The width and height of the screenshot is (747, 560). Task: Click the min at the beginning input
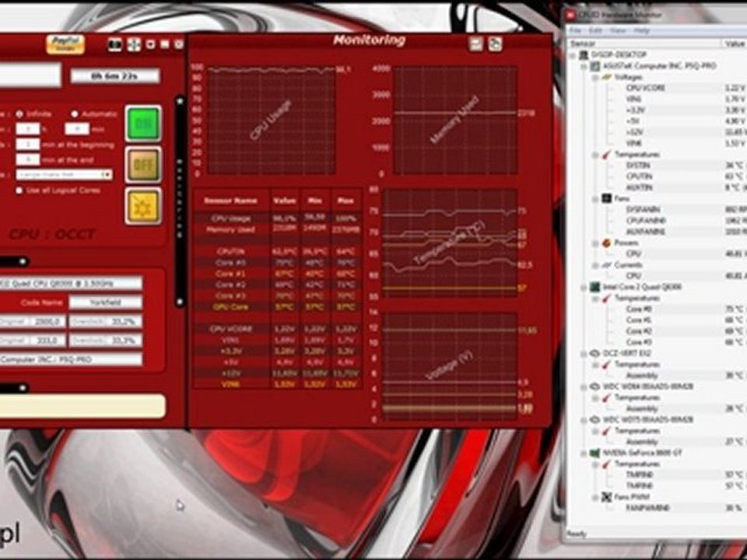point(27,145)
